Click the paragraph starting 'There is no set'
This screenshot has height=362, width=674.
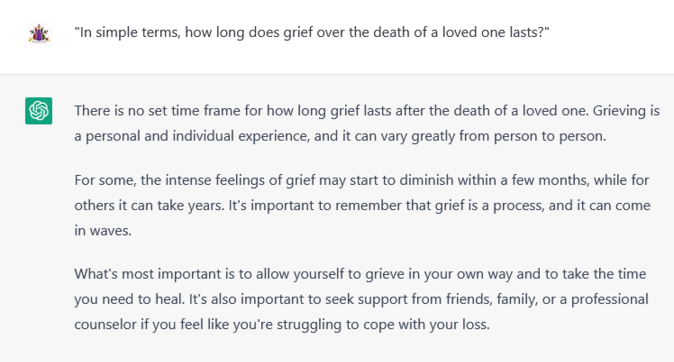point(367,123)
